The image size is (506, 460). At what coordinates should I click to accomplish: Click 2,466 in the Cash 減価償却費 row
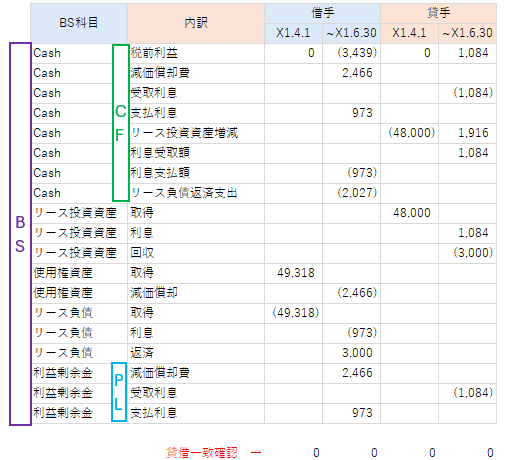click(x=351, y=73)
